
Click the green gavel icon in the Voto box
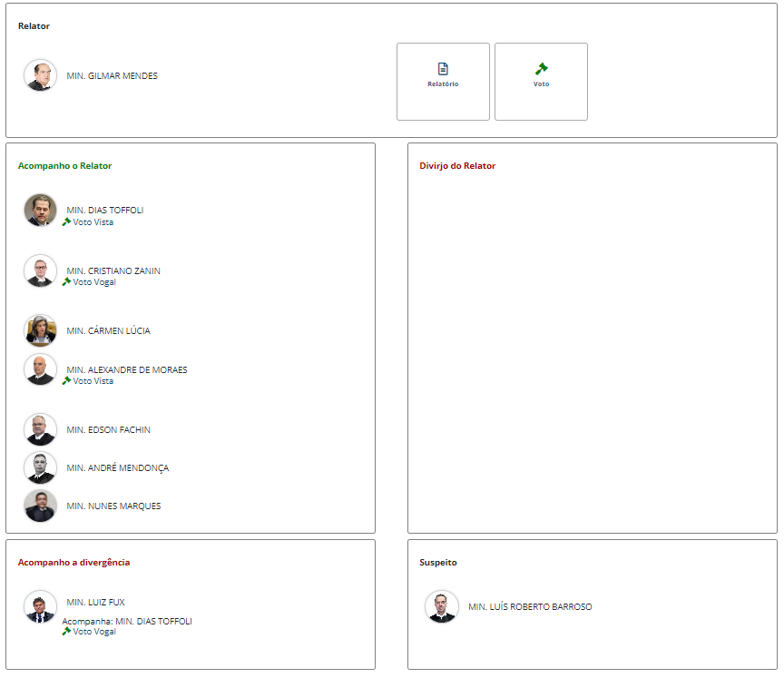pyautogui.click(x=541, y=69)
